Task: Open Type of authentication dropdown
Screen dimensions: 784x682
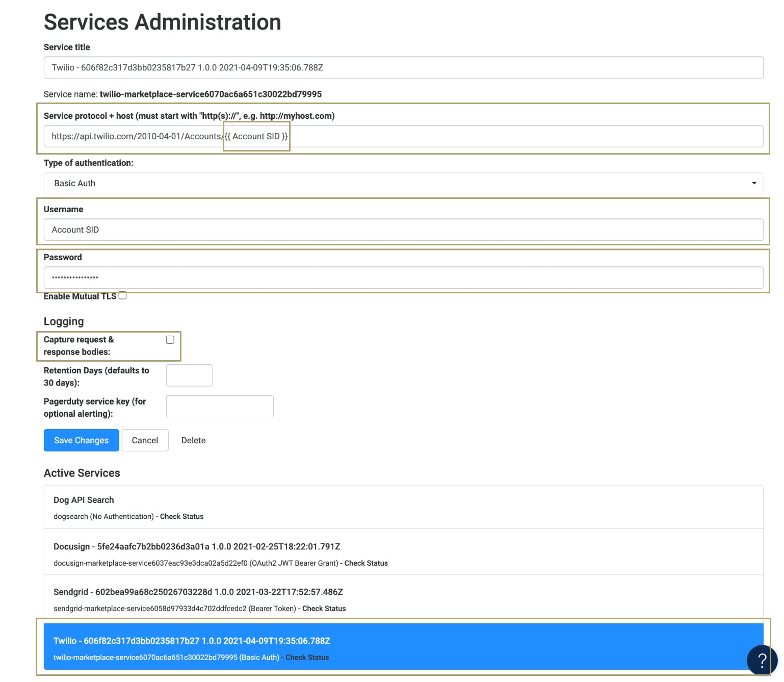Action: pos(403,183)
